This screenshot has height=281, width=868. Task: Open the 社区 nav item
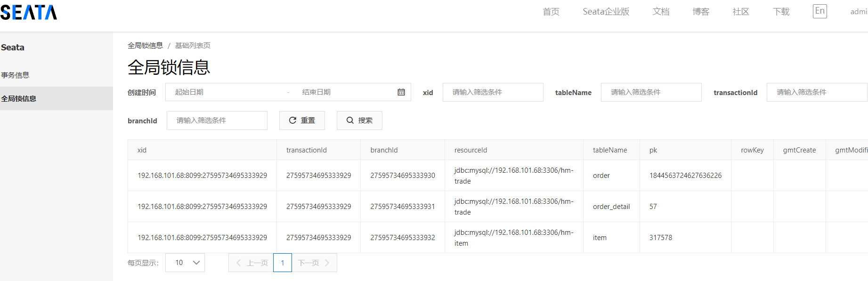click(741, 12)
